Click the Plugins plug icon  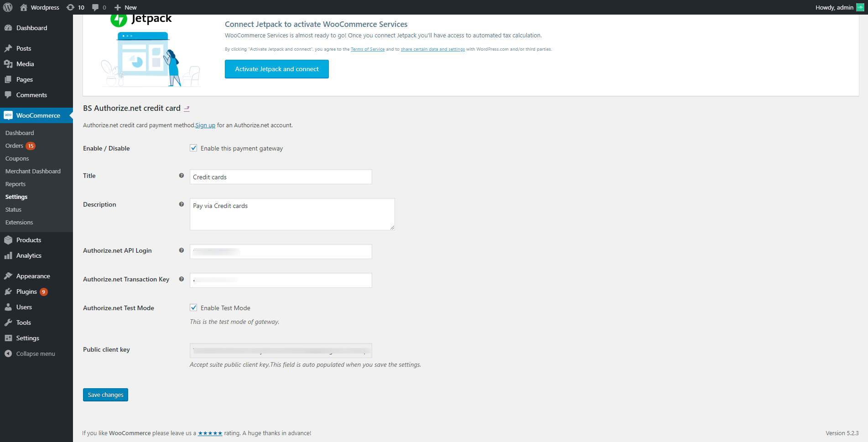coord(8,291)
